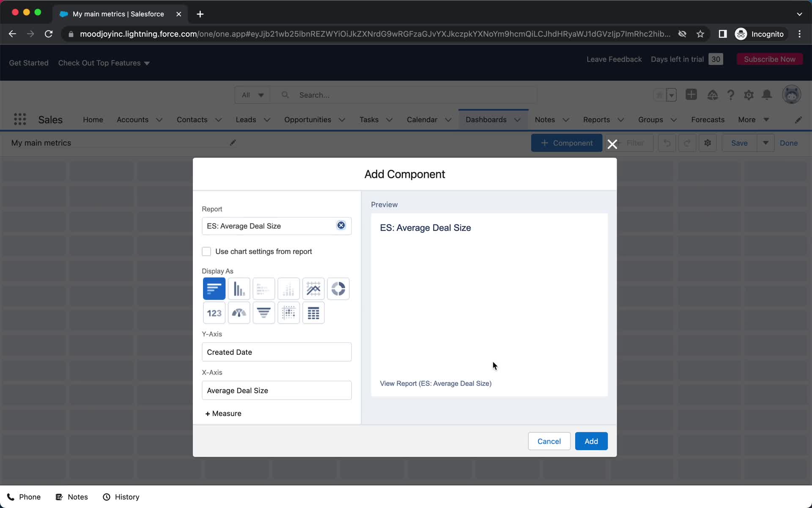The image size is (812, 508).
Task: Select the donut chart icon
Action: [338, 289]
